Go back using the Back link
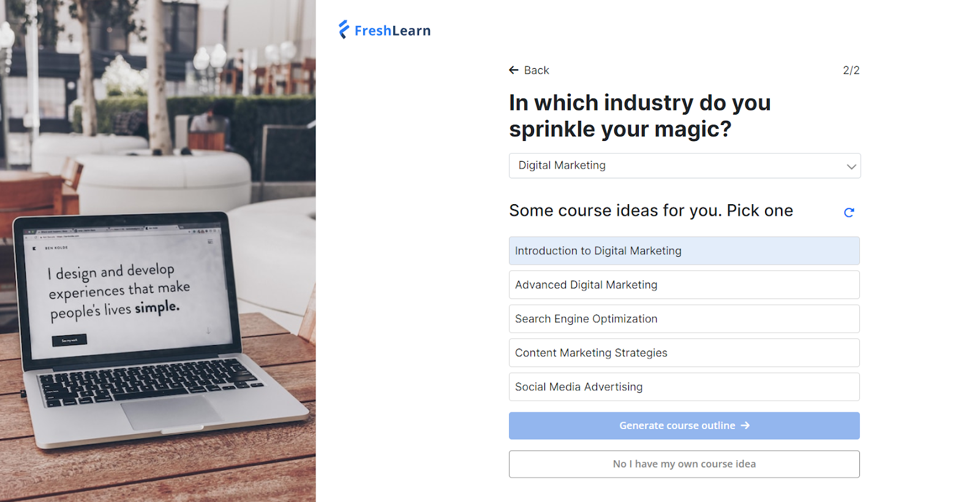The height and width of the screenshot is (502, 980). [536, 70]
